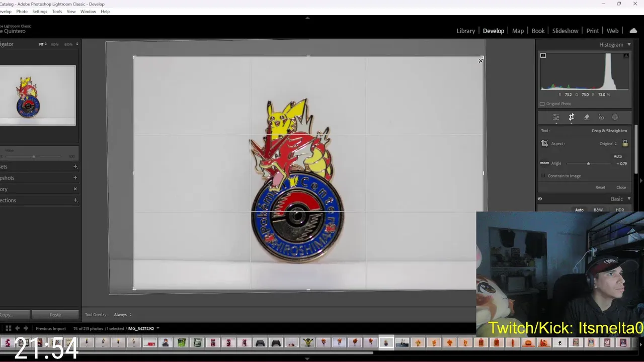
Task: Open the Photo menu
Action: tap(22, 12)
